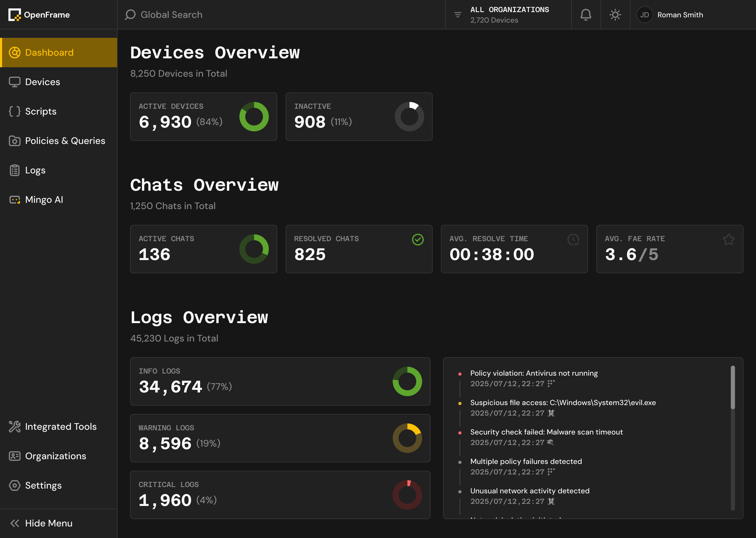The width and height of the screenshot is (756, 538).
Task: Click the Resolved Chats checkmark icon
Action: pos(418,239)
